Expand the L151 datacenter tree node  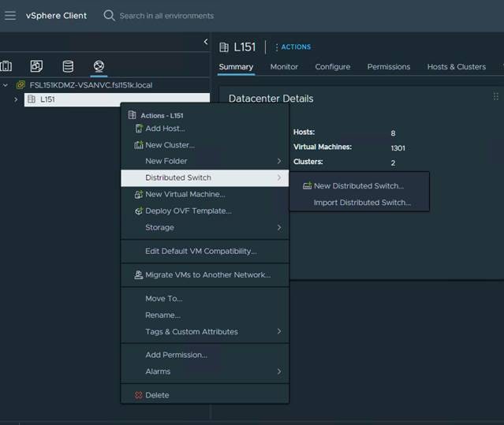[x=16, y=99]
